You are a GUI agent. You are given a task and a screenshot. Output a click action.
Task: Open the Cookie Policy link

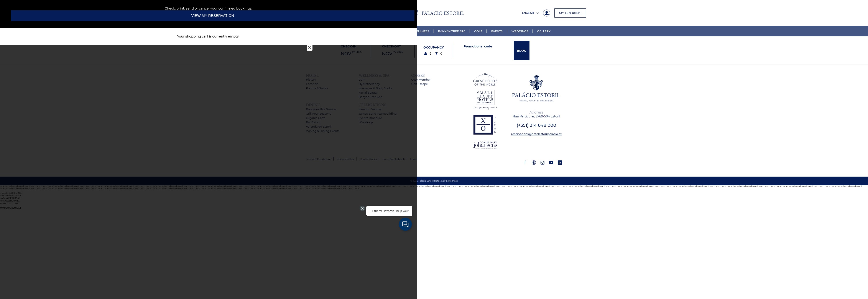click(x=368, y=159)
